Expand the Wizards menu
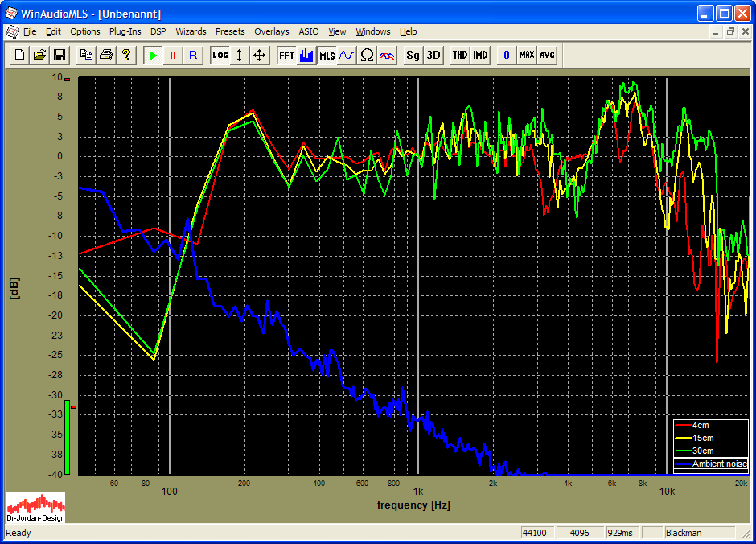This screenshot has width=756, height=544. point(191,31)
